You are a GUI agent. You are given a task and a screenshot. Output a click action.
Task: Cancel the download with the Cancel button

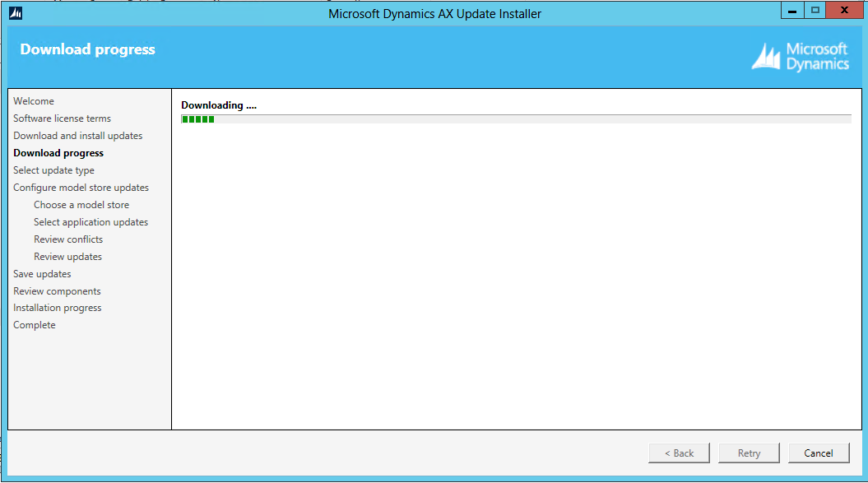point(819,453)
